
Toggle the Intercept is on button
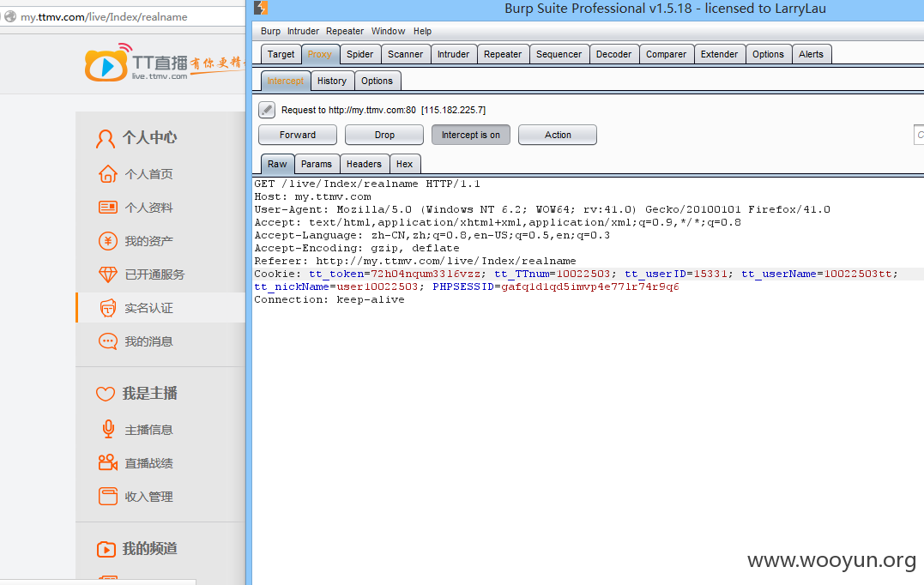point(471,135)
